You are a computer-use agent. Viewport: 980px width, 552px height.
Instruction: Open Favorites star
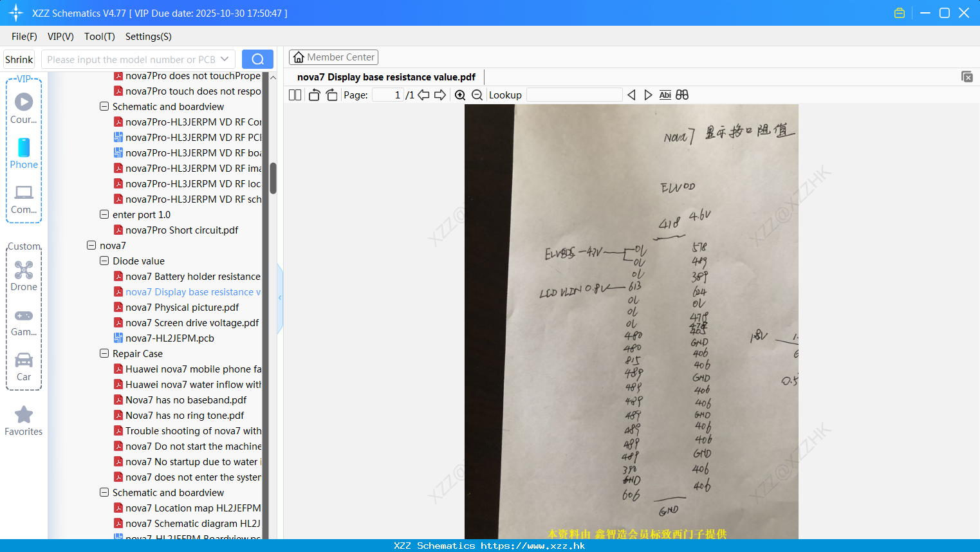pyautogui.click(x=24, y=421)
